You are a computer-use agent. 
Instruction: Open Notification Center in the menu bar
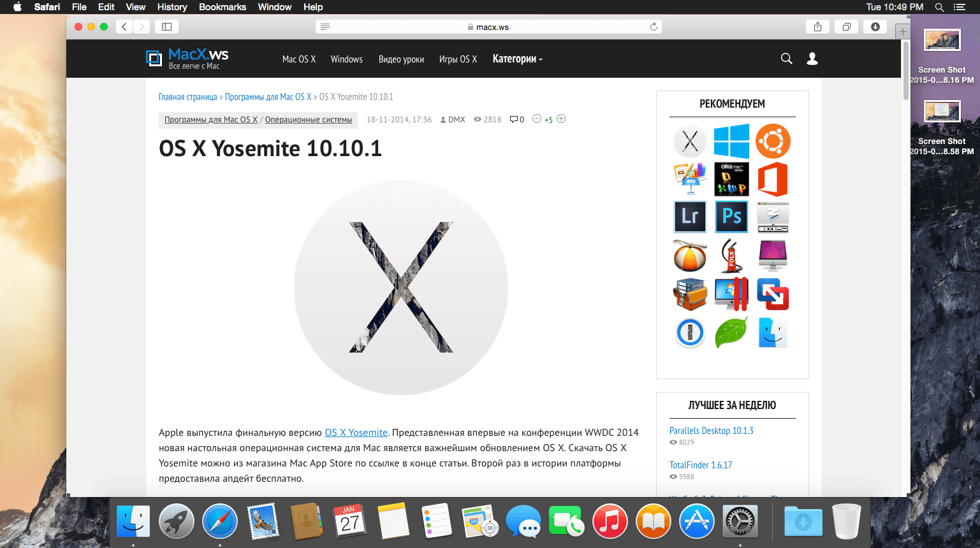click(960, 7)
